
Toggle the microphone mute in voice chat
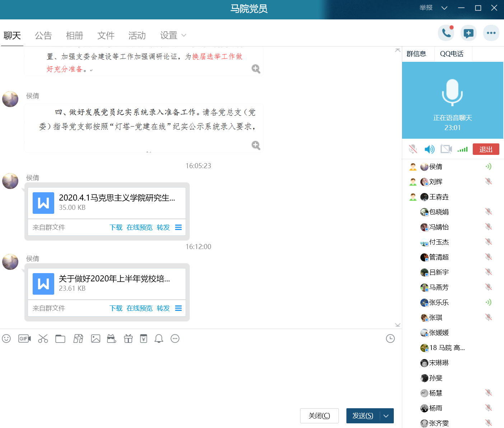tap(413, 149)
